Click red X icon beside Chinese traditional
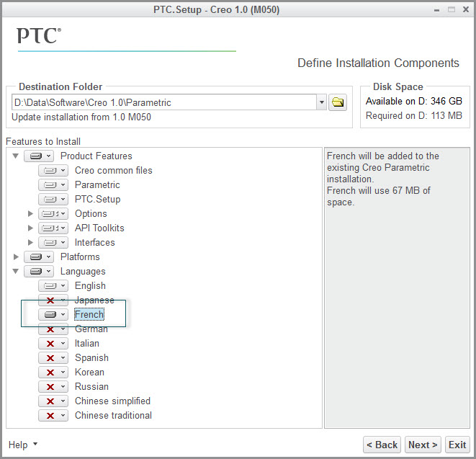Screen dimensions: 476x459 point(50,416)
